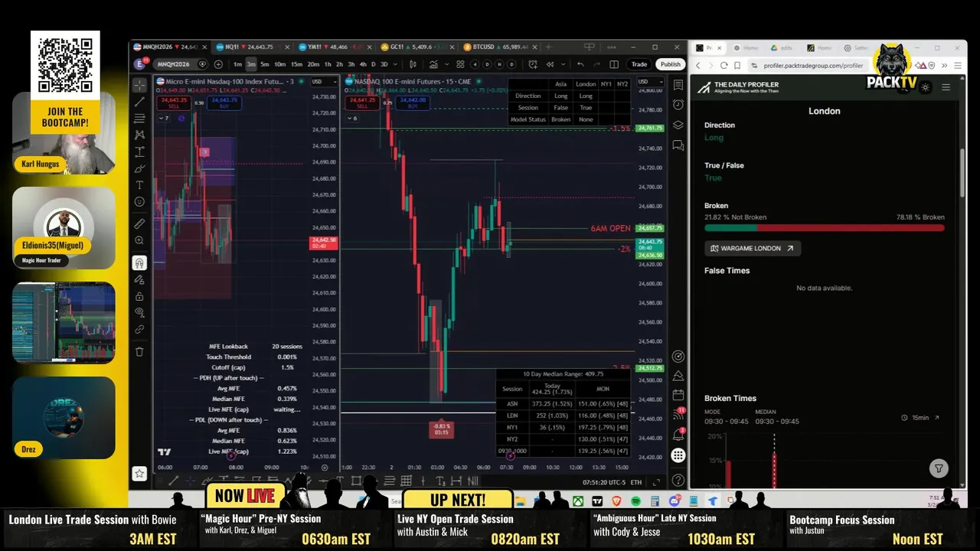Undo the last chart action
This screenshot has width=980, height=551.
click(580, 64)
